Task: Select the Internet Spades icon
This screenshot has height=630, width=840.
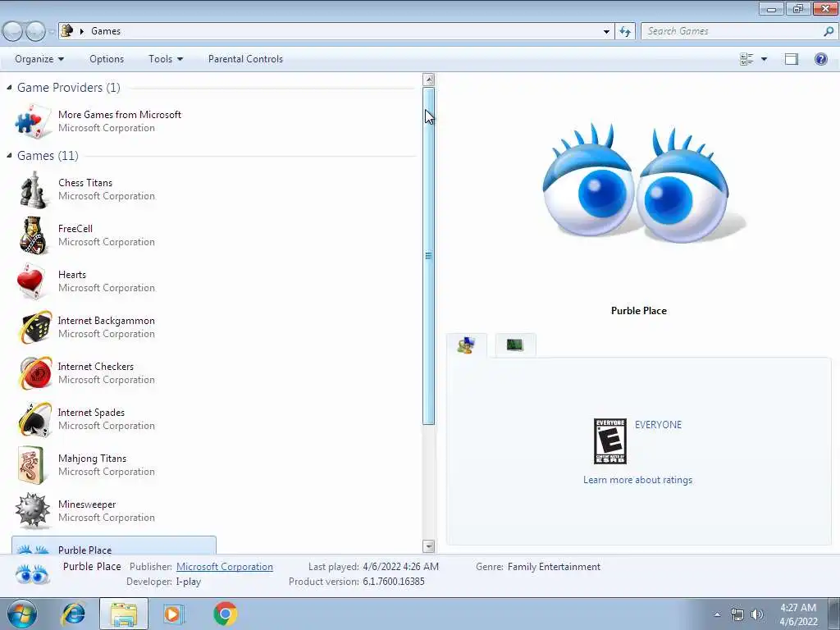Action: pos(34,419)
